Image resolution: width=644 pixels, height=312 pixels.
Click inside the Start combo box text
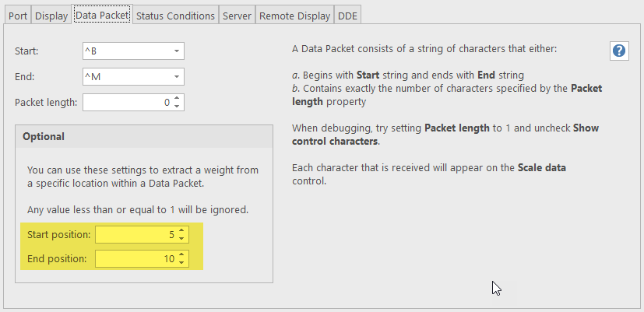tap(125, 51)
